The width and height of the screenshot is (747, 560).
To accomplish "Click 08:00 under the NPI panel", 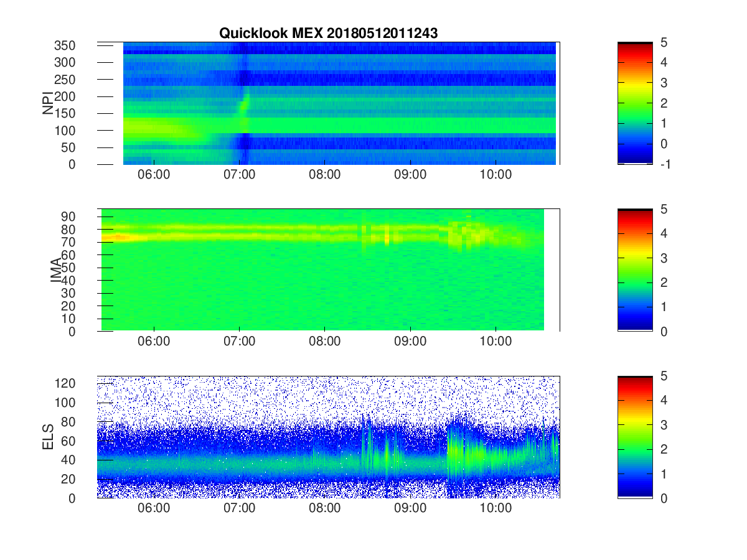I will coord(325,175).
